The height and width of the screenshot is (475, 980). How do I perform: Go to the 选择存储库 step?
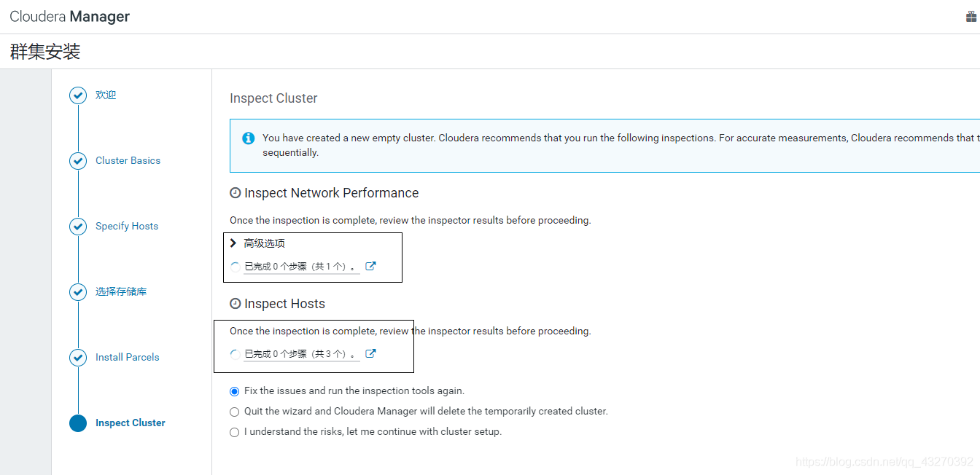point(121,291)
